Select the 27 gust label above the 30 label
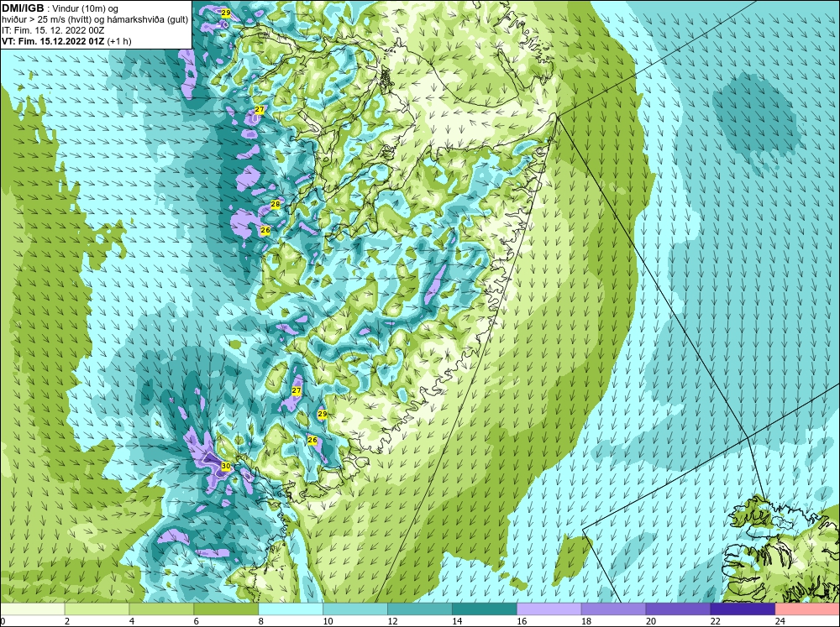Image resolution: width=840 pixels, height=627 pixels. 297,391
